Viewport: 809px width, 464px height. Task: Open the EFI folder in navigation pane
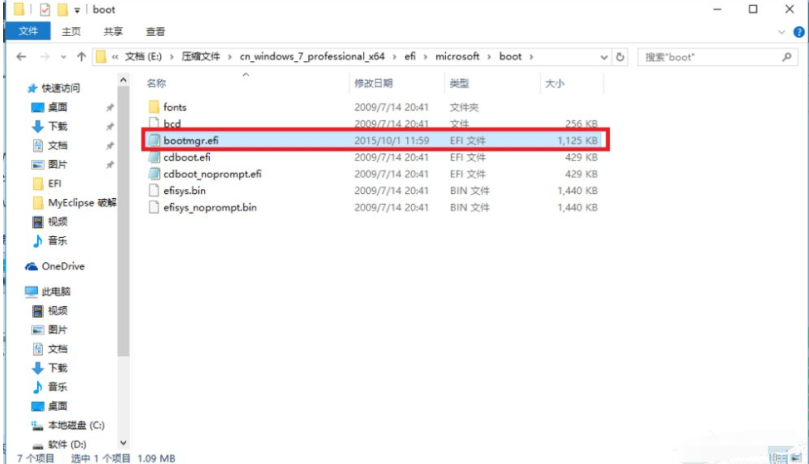click(54, 184)
